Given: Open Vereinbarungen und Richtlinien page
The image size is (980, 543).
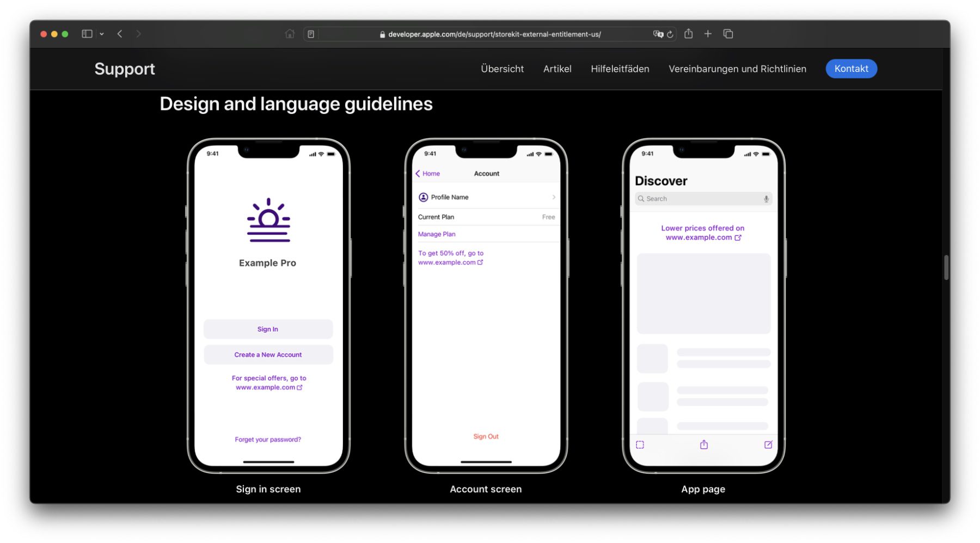Looking at the screenshot, I should pos(737,69).
